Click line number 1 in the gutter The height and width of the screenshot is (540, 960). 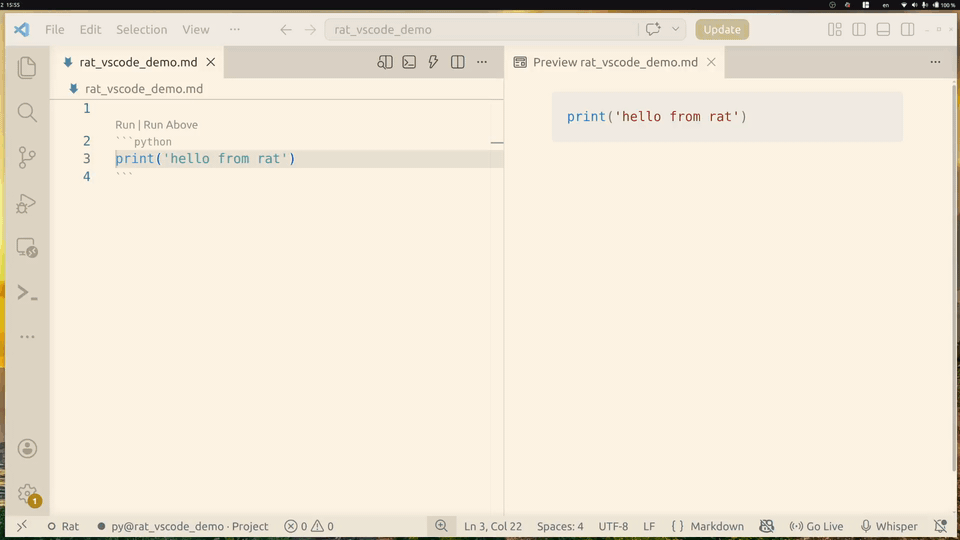(x=86, y=108)
